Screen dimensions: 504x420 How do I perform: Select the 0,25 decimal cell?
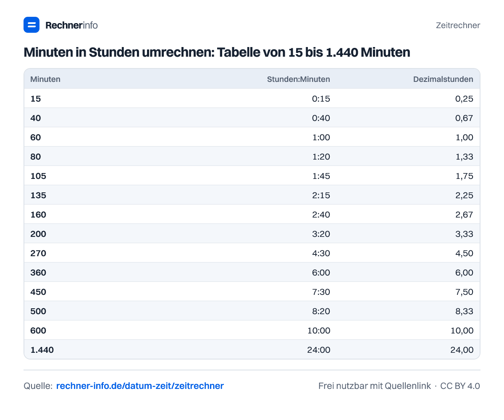coord(464,99)
